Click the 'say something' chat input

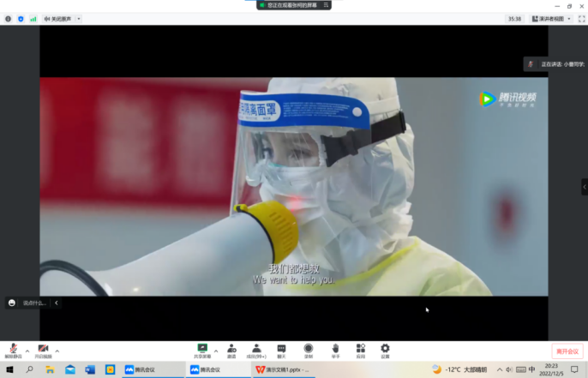[x=34, y=303]
